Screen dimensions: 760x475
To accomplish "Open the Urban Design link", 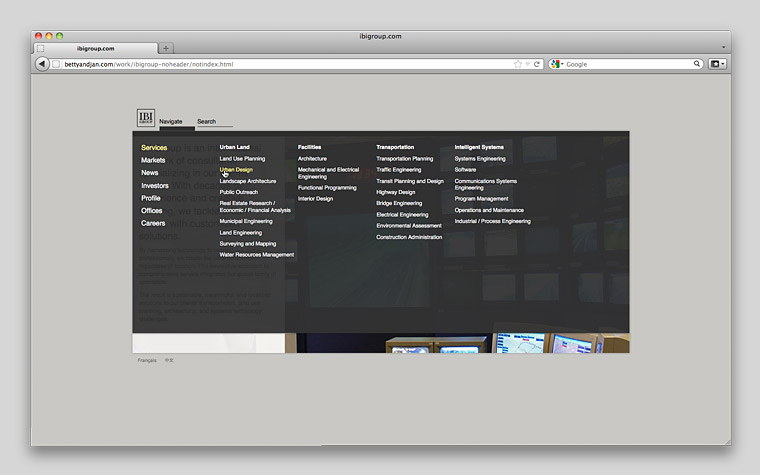I will coord(236,170).
